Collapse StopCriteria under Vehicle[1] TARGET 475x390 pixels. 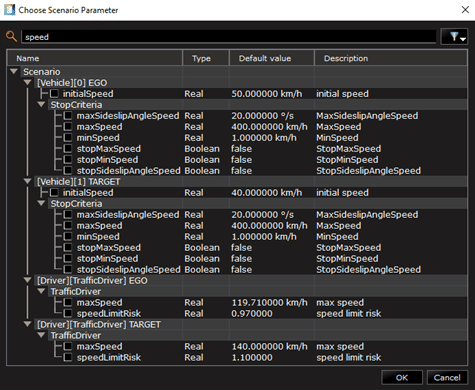[x=41, y=203]
